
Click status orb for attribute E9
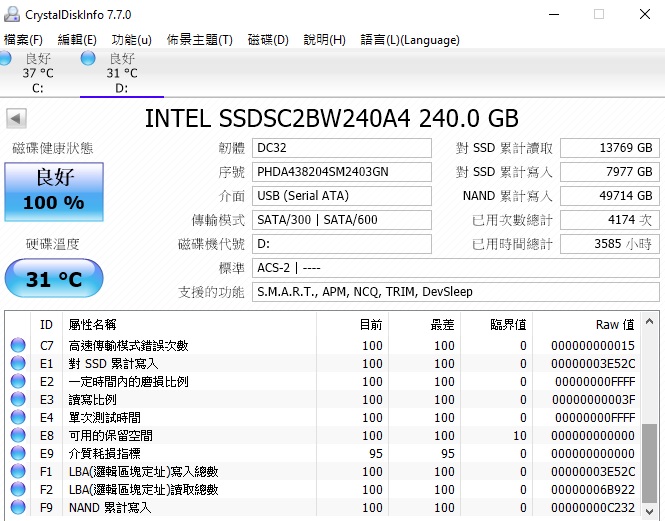click(x=18, y=453)
